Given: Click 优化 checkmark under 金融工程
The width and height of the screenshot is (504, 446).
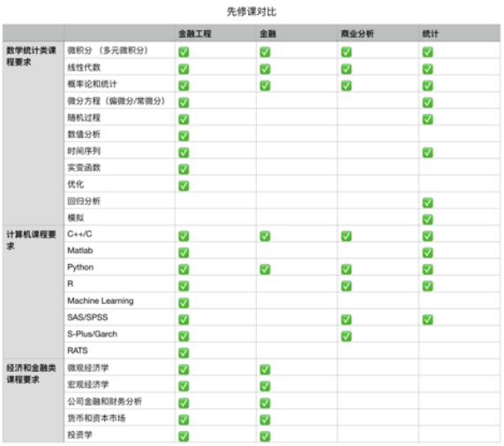Looking at the screenshot, I should point(184,185).
